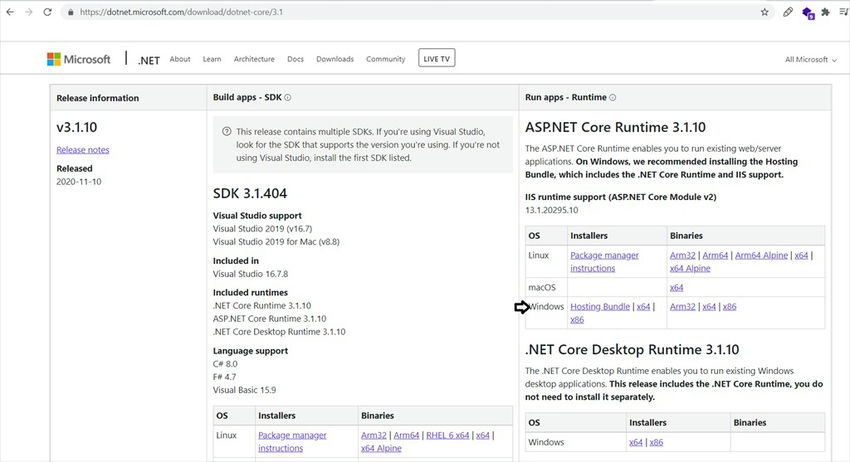Viewport: 850px width, 462px height.
Task: Click the LIVE TV button
Action: (x=436, y=59)
